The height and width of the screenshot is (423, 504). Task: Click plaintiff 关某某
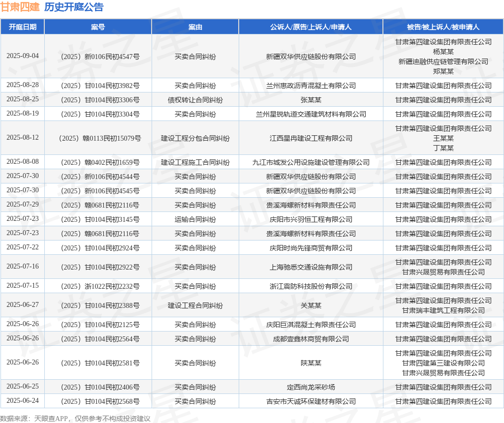pos(311,306)
